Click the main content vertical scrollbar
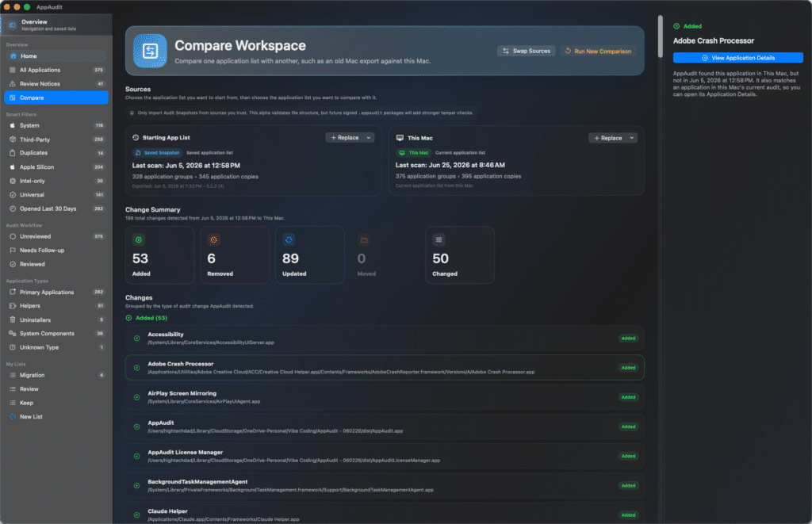The width and height of the screenshot is (812, 524). [x=661, y=36]
